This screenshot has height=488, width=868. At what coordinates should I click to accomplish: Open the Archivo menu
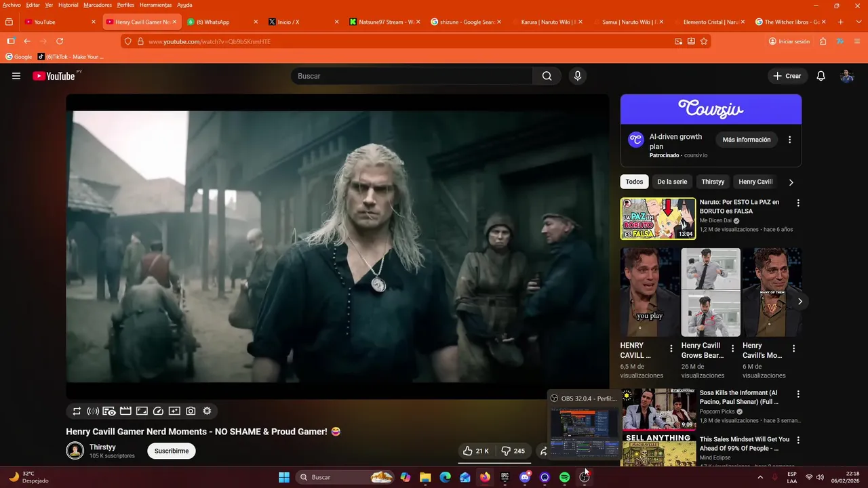pyautogui.click(x=12, y=5)
